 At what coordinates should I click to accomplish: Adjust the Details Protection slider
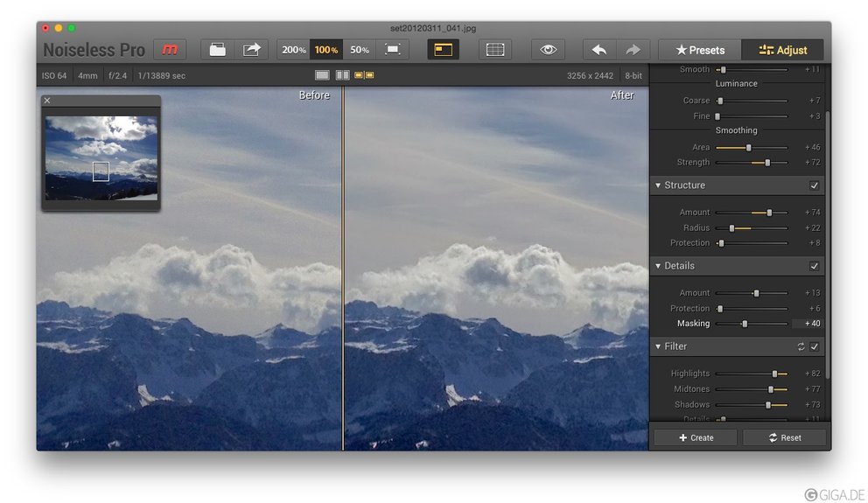(752, 309)
